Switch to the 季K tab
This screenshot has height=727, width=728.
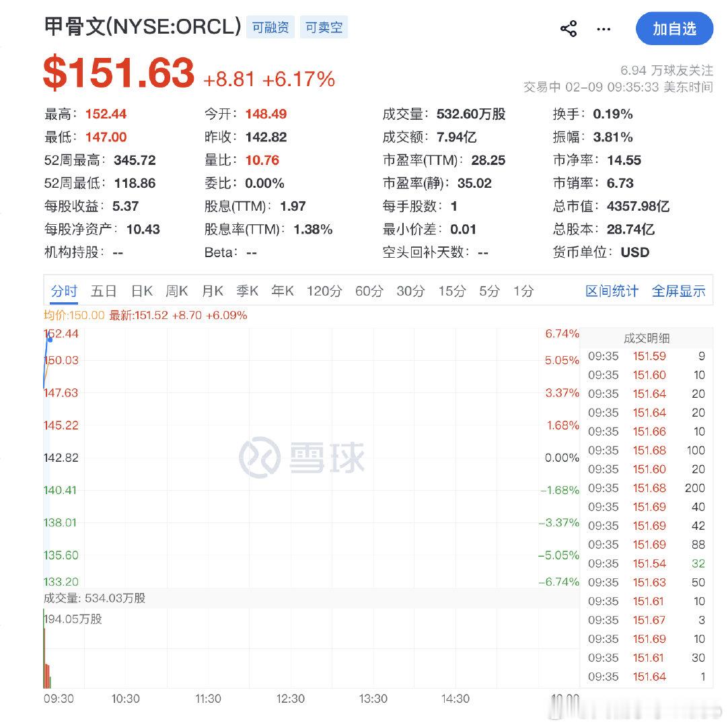(x=247, y=291)
